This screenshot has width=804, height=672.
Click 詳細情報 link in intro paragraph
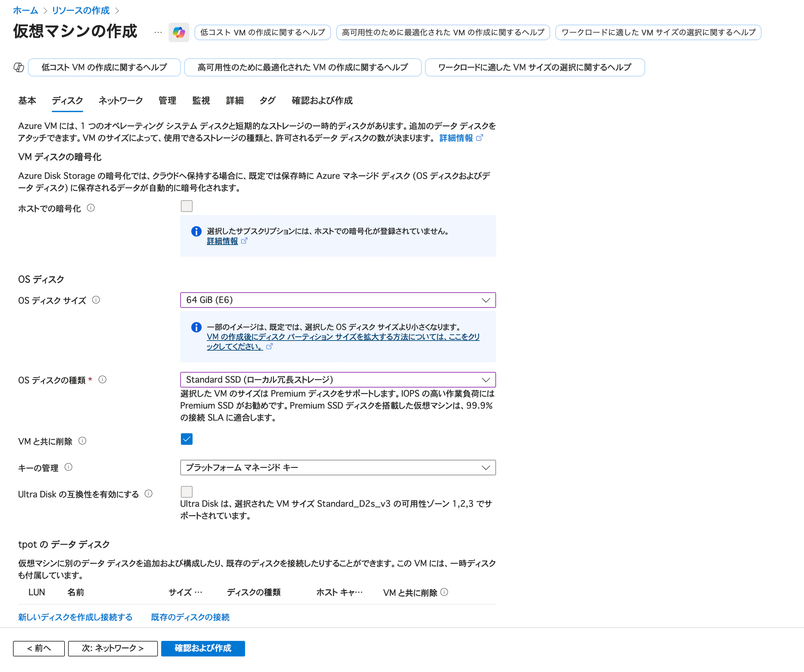pyautogui.click(x=456, y=138)
